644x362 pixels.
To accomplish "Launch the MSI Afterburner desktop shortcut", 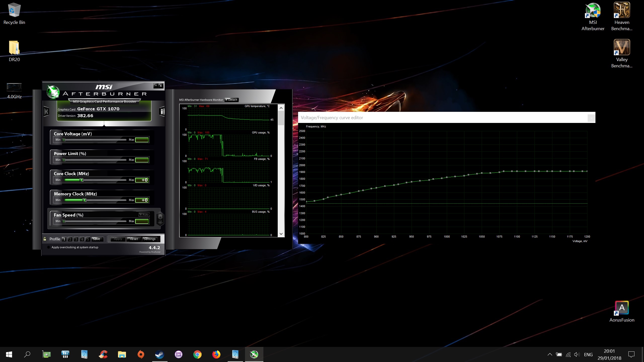I will click(593, 17).
